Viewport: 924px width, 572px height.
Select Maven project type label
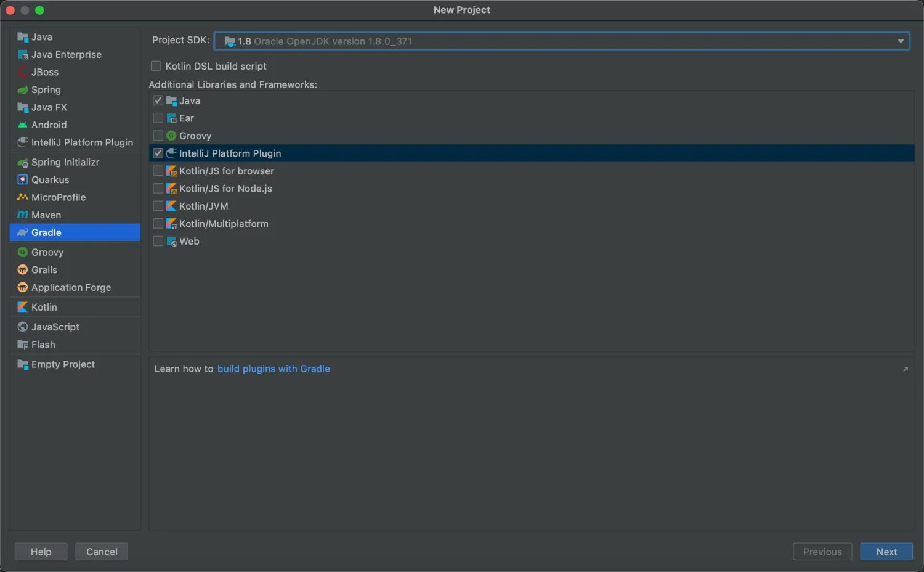(46, 215)
